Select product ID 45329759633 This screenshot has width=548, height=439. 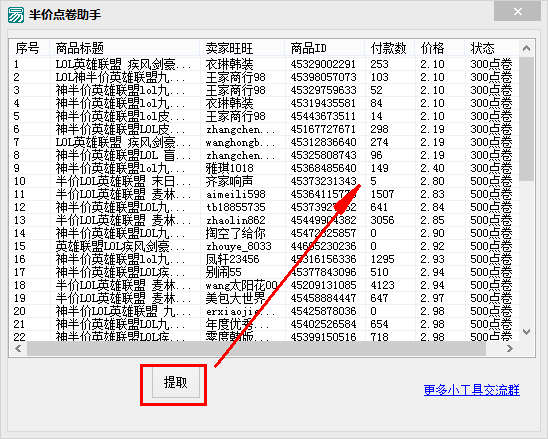[323, 90]
